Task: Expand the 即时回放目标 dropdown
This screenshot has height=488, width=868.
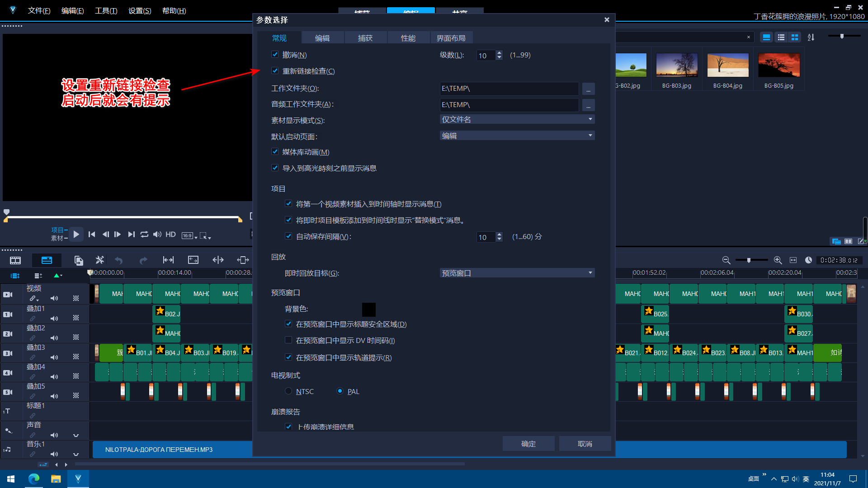Action: pos(517,273)
